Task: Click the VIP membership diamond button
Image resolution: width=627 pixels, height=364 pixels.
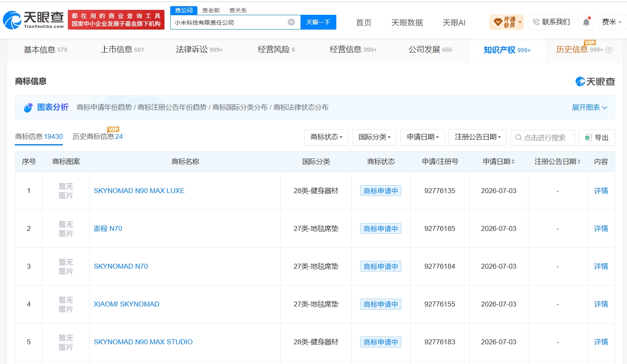Action: point(507,22)
